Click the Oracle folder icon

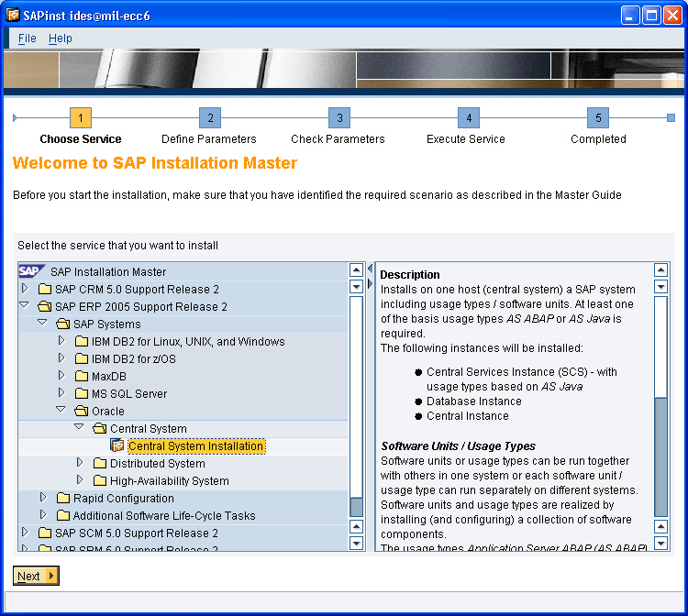click(82, 412)
